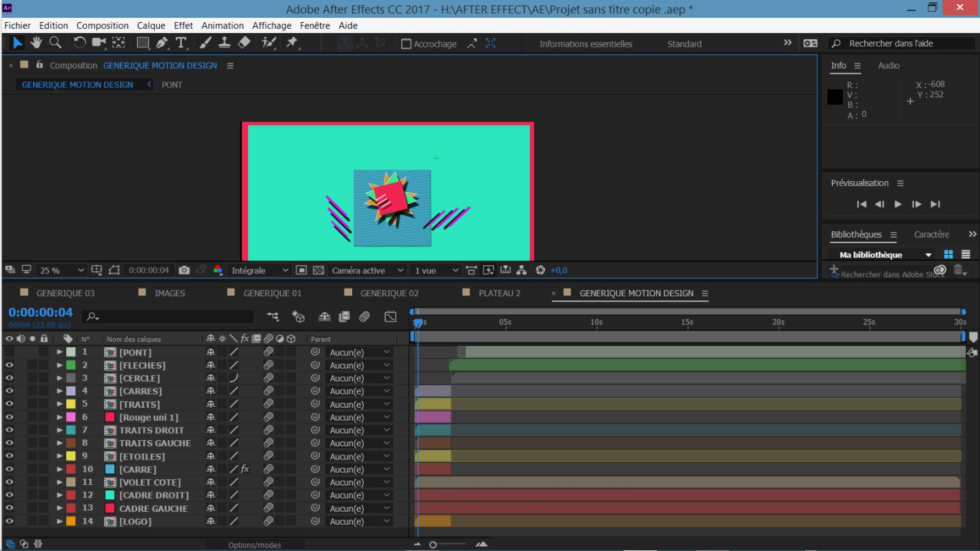
Task: Enable motion blur icon in timeline
Action: (365, 317)
